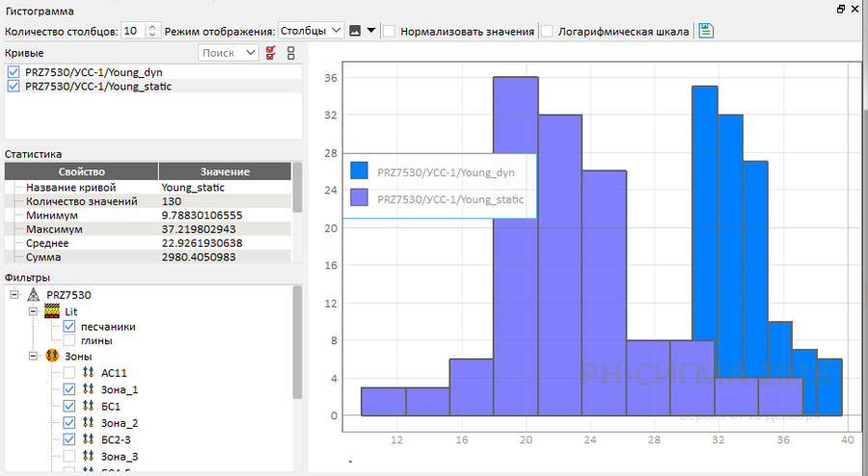Check the глины lithology filter
The image size is (868, 476).
coord(69,341)
